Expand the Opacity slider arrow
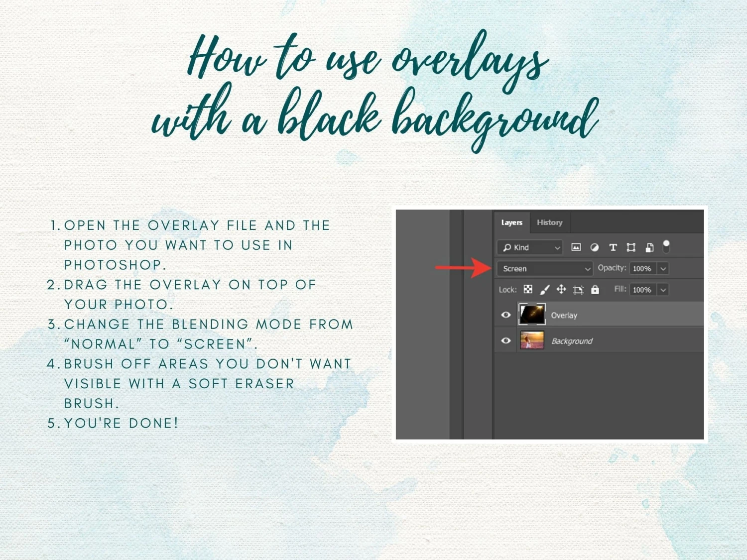Viewport: 747px width, 560px height. (663, 269)
